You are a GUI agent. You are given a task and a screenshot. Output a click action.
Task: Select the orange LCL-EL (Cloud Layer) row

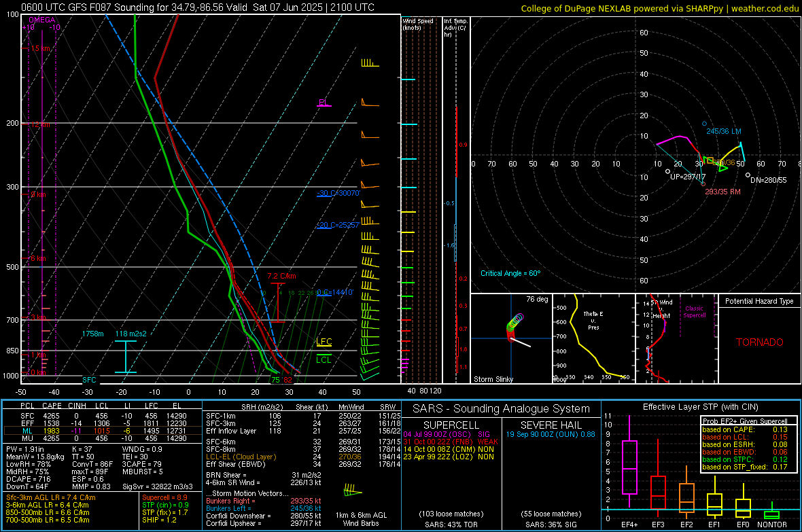pos(303,457)
